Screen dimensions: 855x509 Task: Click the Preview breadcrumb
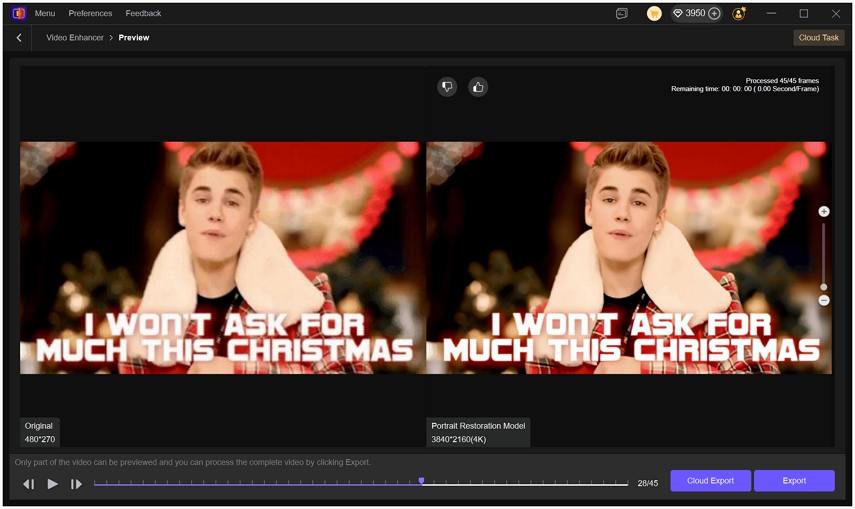click(x=134, y=38)
